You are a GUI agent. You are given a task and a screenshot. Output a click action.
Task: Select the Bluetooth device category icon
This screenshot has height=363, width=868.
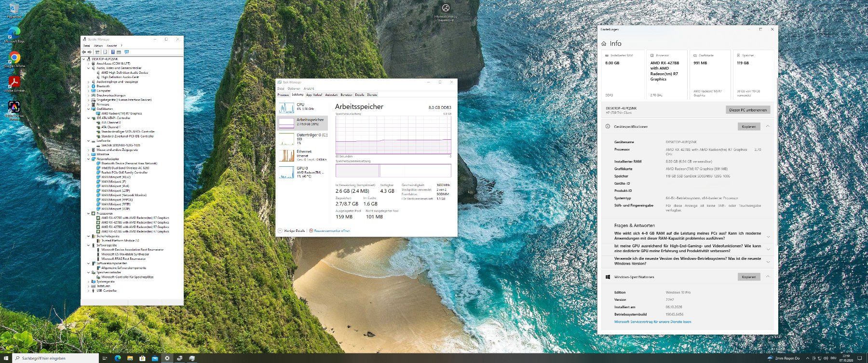pos(94,86)
